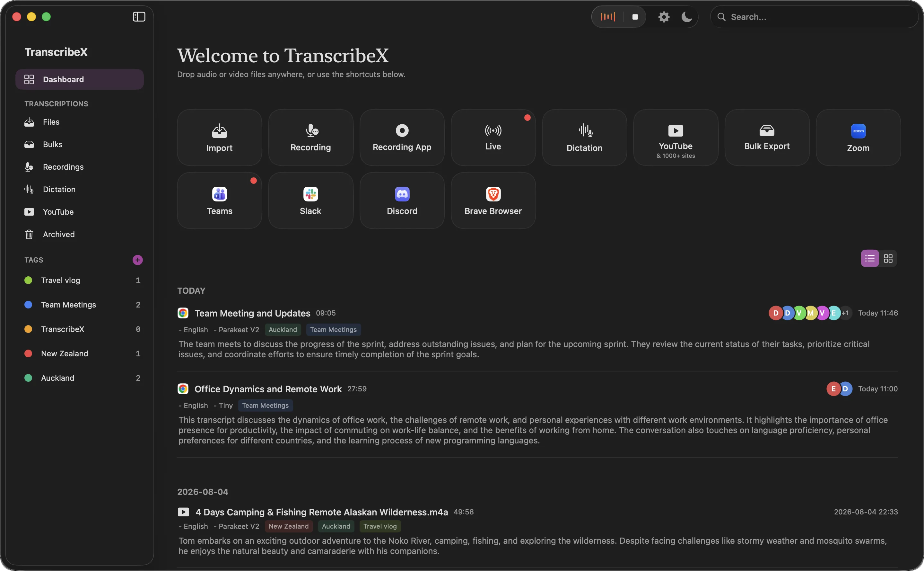Open YouTube & 1000+ sites card
The height and width of the screenshot is (571, 924).
coord(676,138)
